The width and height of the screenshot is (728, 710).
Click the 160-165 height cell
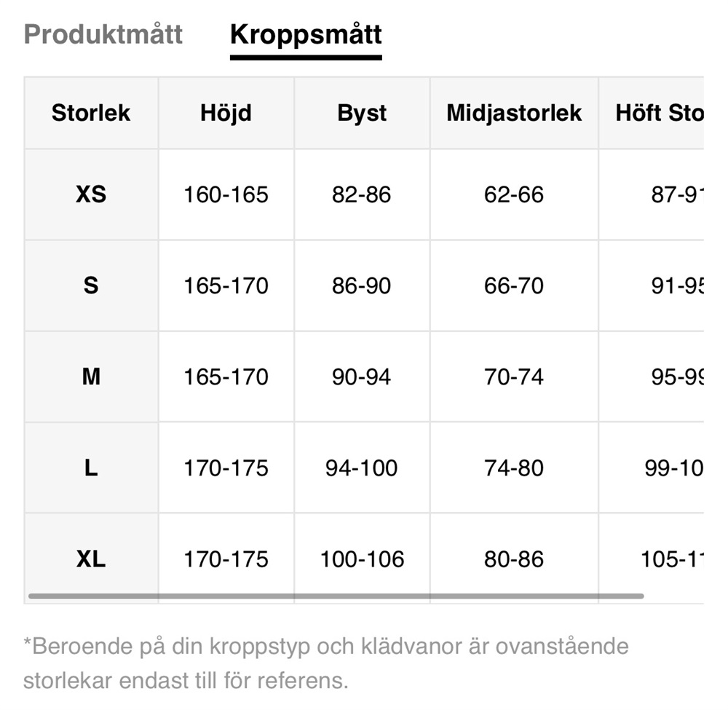pos(226,194)
